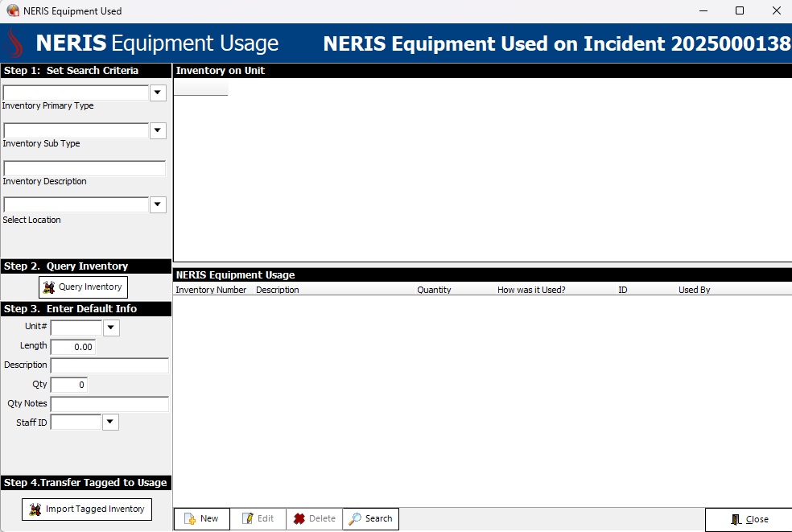Viewport: 792px width, 532px height.
Task: Open the Select Location dropdown
Action: 158,204
